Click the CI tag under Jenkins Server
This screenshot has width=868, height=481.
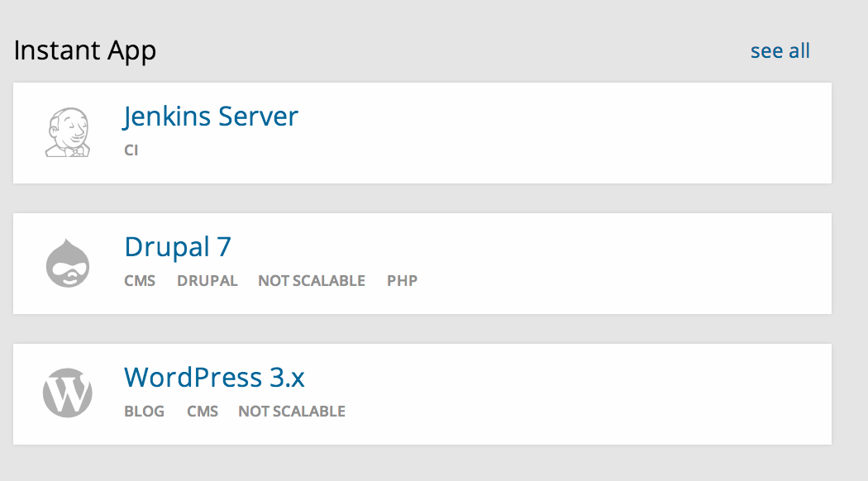131,150
